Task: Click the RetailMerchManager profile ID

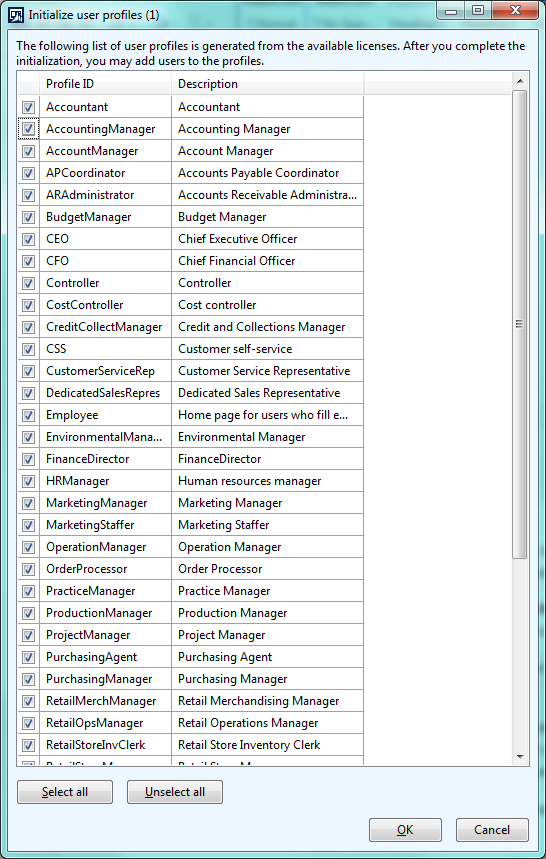Action: 101,701
